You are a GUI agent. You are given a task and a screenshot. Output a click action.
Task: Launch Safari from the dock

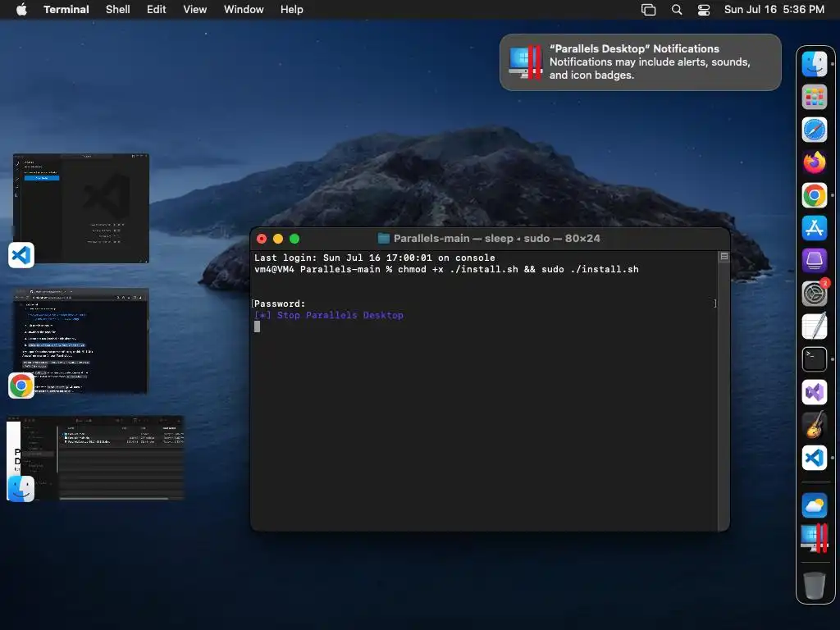click(815, 130)
